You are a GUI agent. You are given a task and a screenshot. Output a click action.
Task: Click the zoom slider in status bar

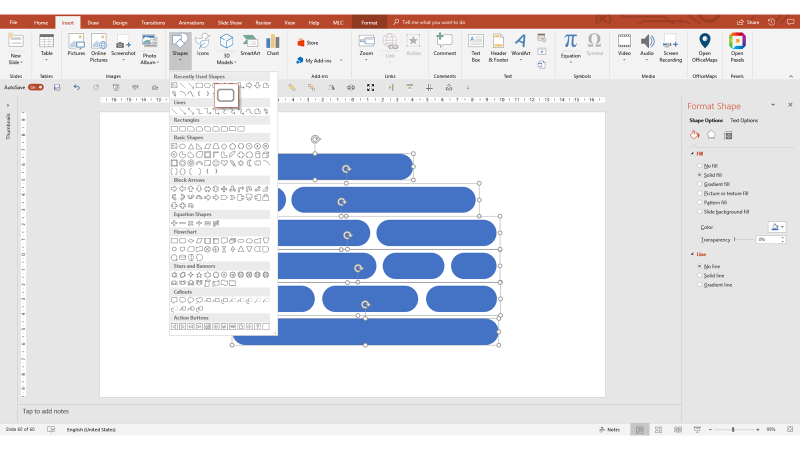tap(733, 430)
